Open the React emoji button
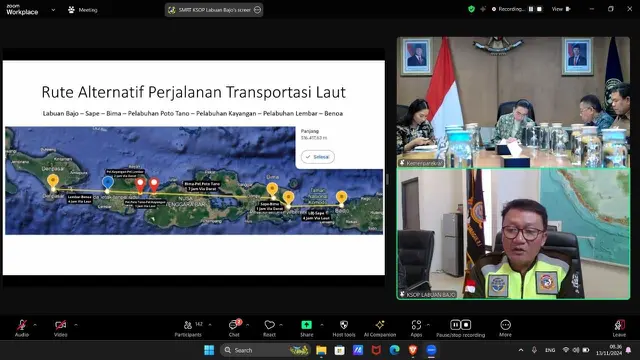The height and width of the screenshot is (360, 640). pyautogui.click(x=269, y=328)
